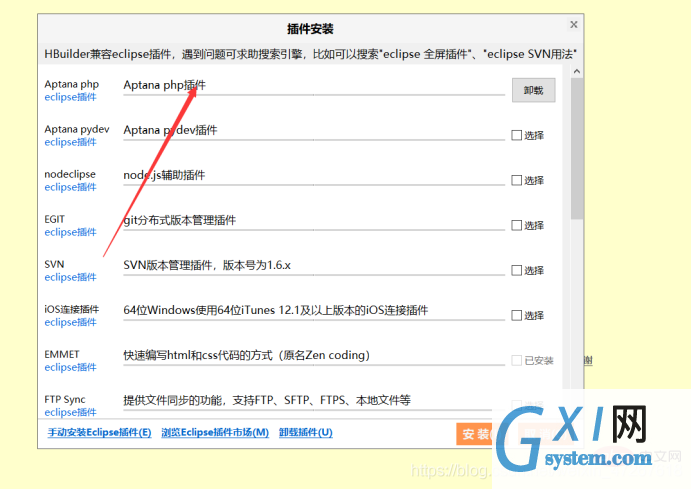
Task: Select SVN版本管理插件 description text
Action: 207,265
